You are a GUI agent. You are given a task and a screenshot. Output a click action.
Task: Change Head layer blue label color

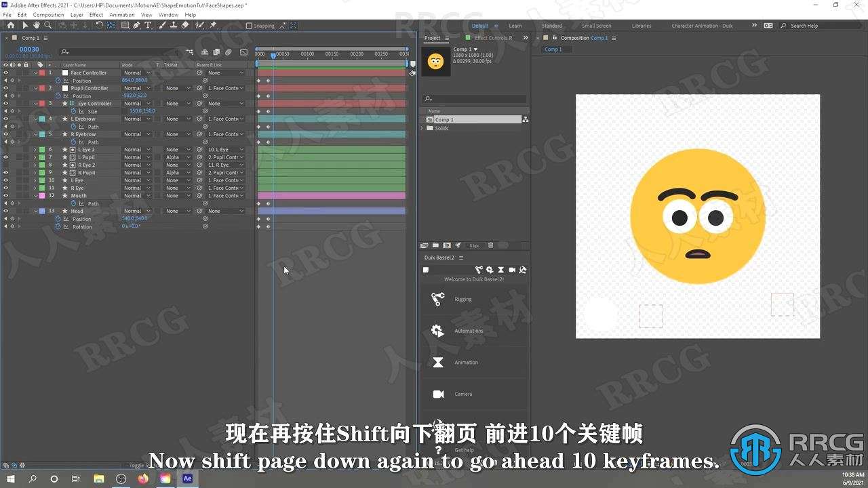tap(42, 211)
